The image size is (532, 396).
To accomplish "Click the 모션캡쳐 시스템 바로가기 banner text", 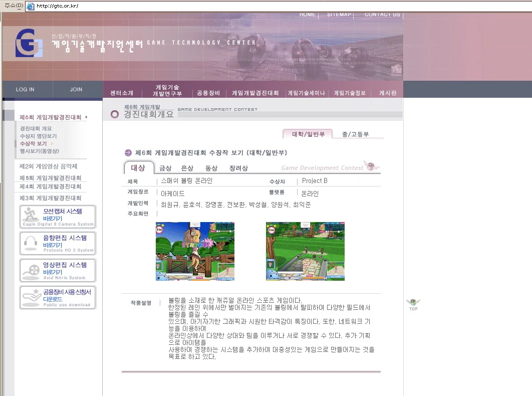I will [63, 215].
